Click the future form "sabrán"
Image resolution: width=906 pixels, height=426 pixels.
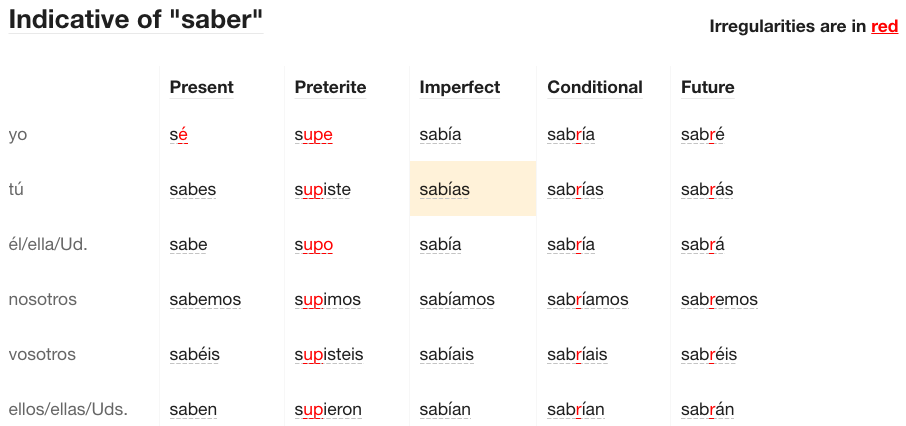click(707, 409)
